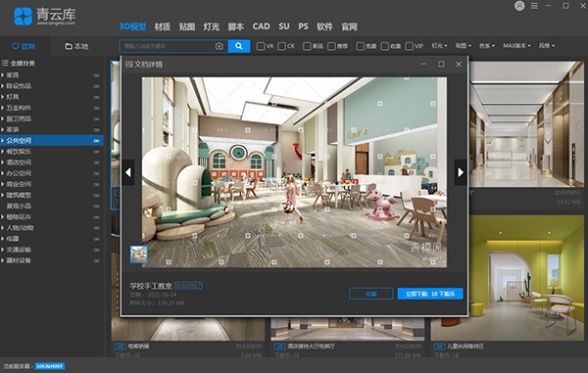This screenshot has width=588, height=373.
Task: Switch to the 3D模型 tab
Action: [x=132, y=26]
